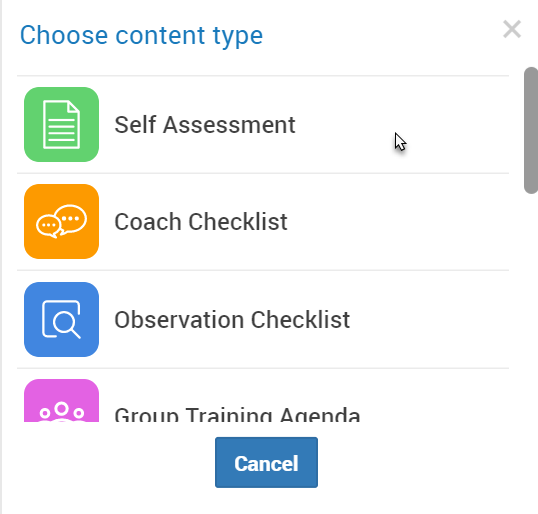Click the speech bubbles glyph in orange tile

[61, 221]
